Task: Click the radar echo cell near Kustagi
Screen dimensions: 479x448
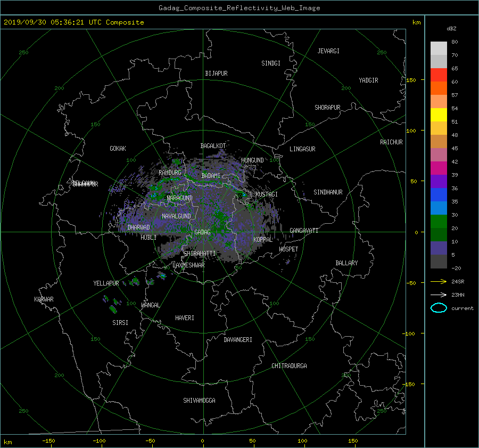Action: pyautogui.click(x=241, y=195)
